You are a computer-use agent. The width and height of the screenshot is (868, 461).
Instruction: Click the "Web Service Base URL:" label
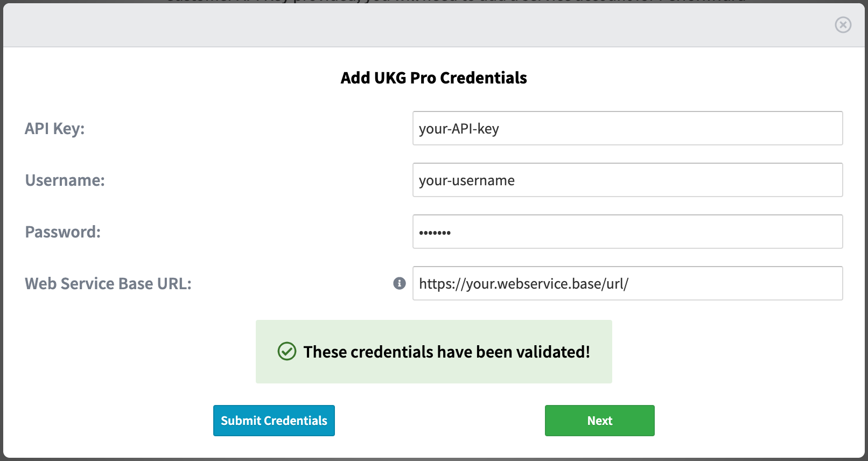[x=108, y=284]
